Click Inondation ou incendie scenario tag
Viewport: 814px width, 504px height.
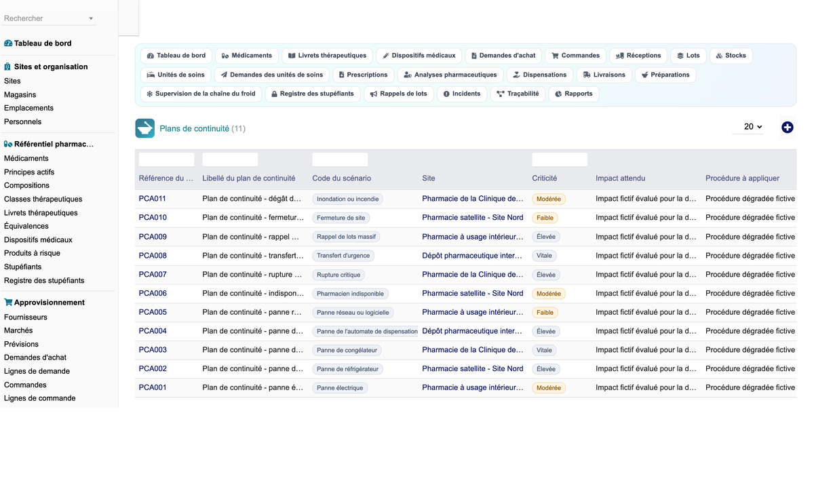coord(348,199)
